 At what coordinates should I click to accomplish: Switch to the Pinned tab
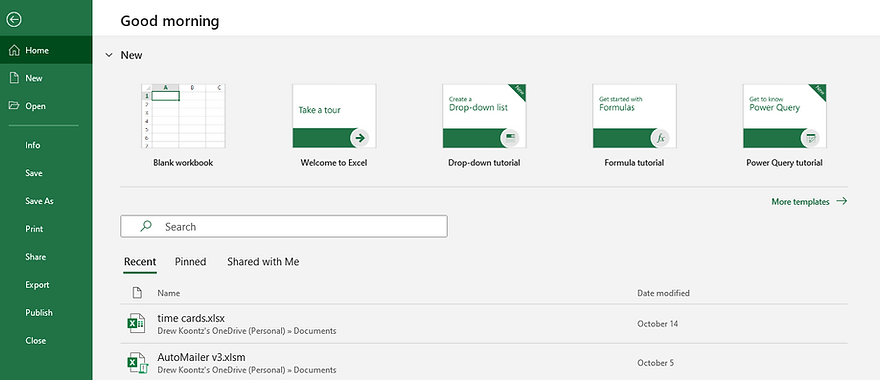coord(190,262)
